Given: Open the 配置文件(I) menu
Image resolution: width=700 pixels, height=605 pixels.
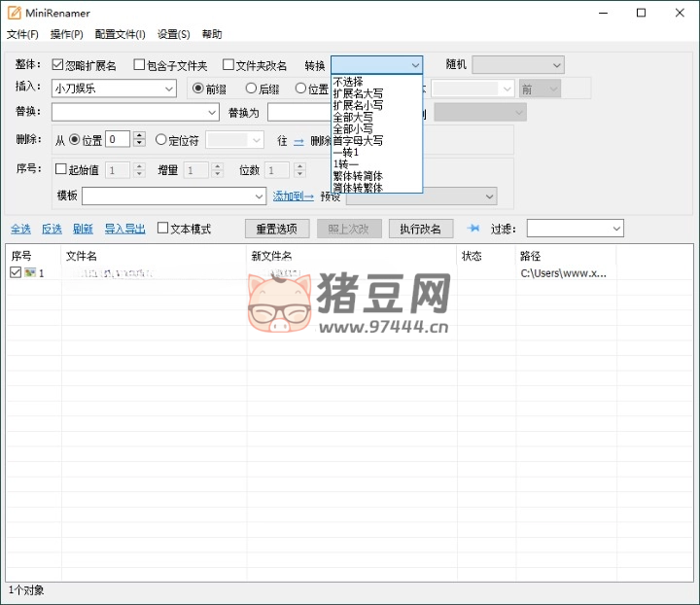Looking at the screenshot, I should 120,34.
